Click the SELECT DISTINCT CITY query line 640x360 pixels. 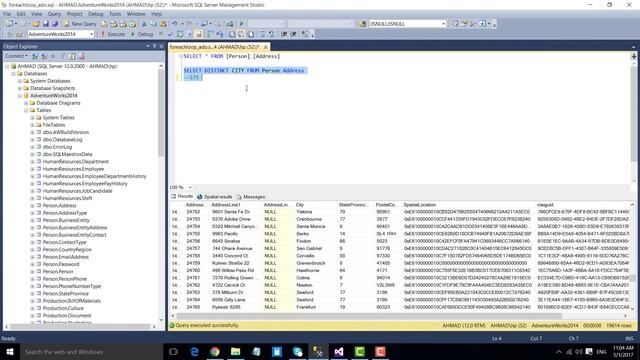(244, 71)
